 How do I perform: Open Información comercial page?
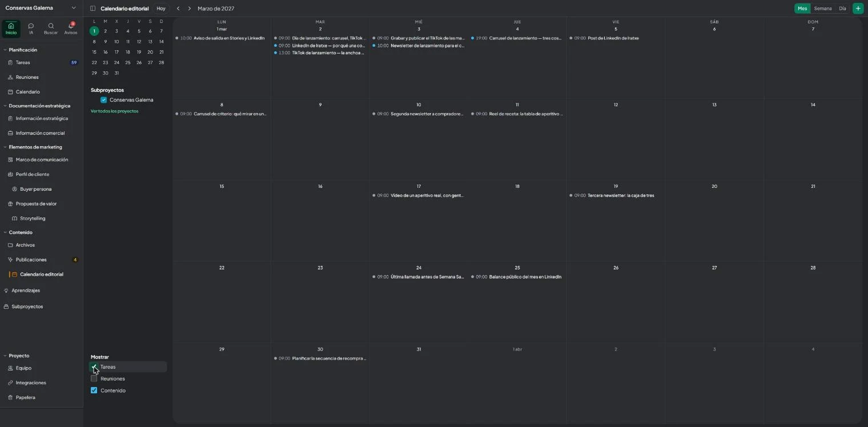[x=41, y=133]
